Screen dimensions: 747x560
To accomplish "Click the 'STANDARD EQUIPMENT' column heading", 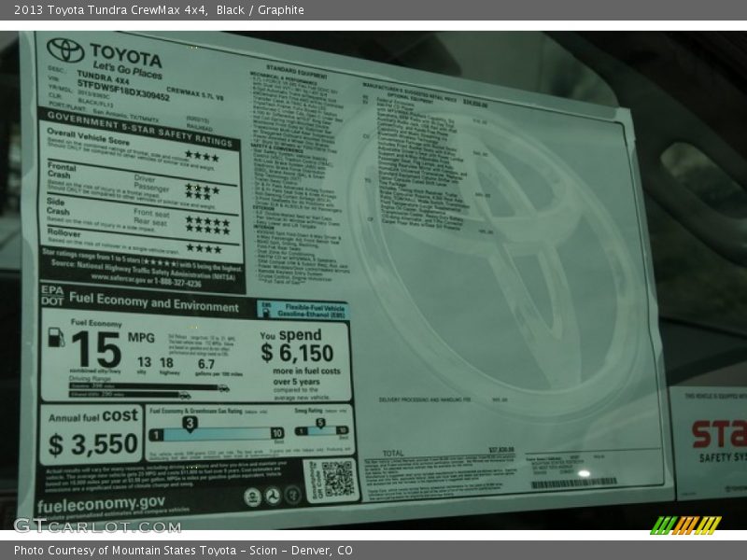I will [x=296, y=72].
